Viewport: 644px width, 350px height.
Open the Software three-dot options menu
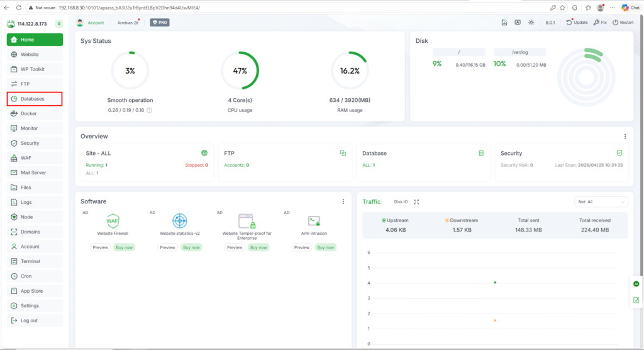[x=343, y=202]
